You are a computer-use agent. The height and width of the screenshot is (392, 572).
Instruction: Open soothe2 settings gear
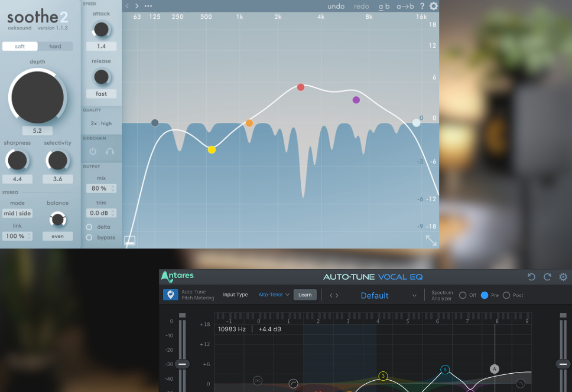pos(433,6)
